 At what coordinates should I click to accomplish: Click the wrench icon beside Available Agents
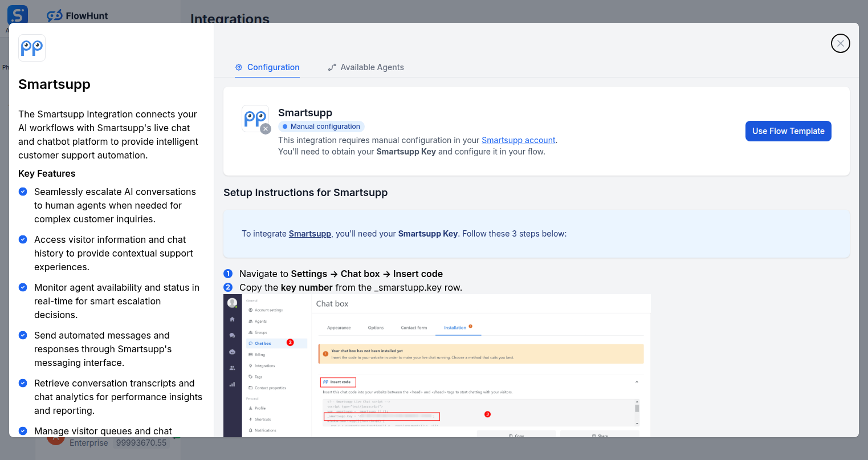[332, 67]
